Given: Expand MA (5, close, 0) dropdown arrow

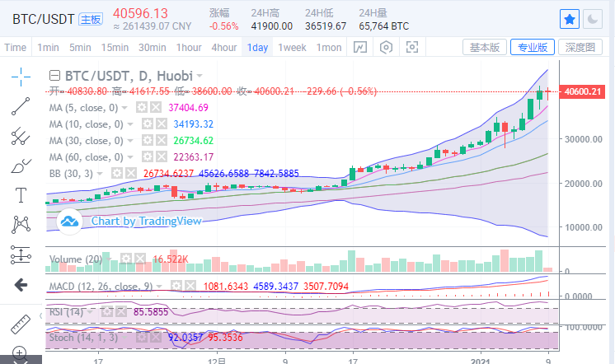Looking at the screenshot, I should 124,108.
